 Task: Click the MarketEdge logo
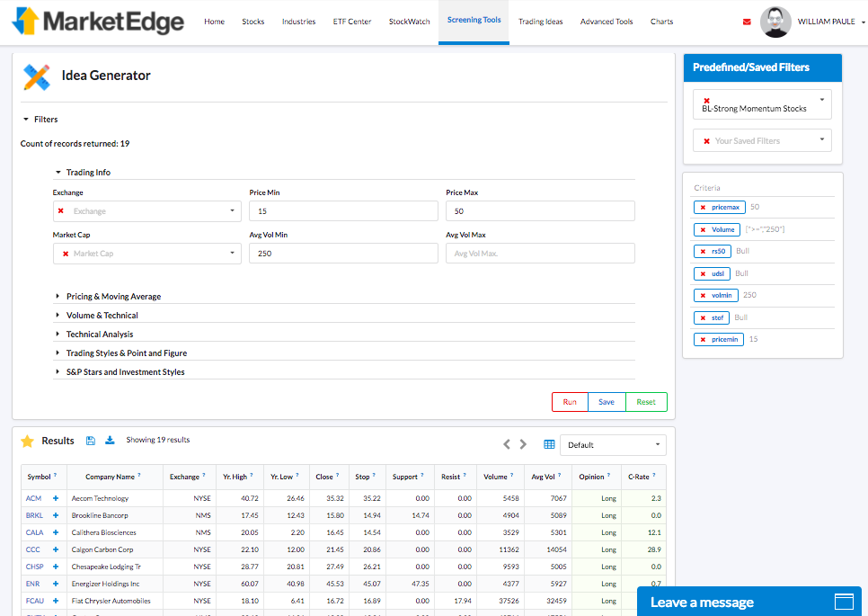(97, 22)
